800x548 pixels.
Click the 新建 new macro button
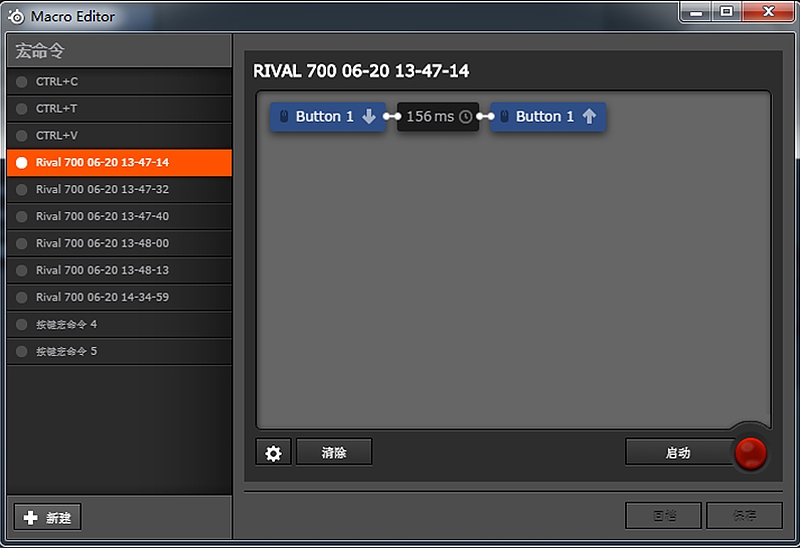click(x=47, y=518)
